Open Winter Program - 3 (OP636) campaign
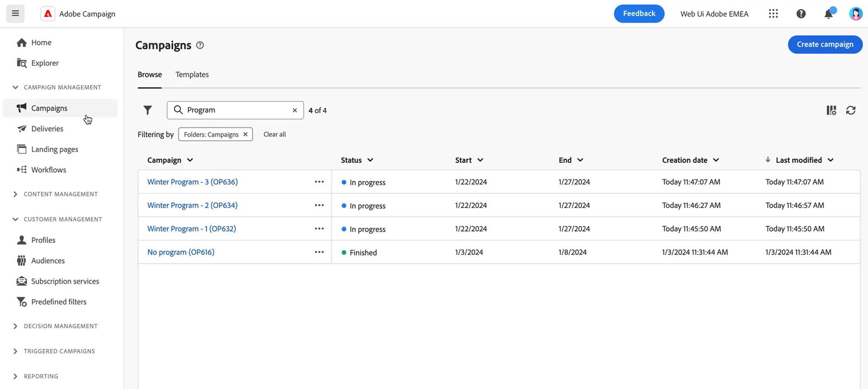This screenshot has height=389, width=868. point(193,182)
